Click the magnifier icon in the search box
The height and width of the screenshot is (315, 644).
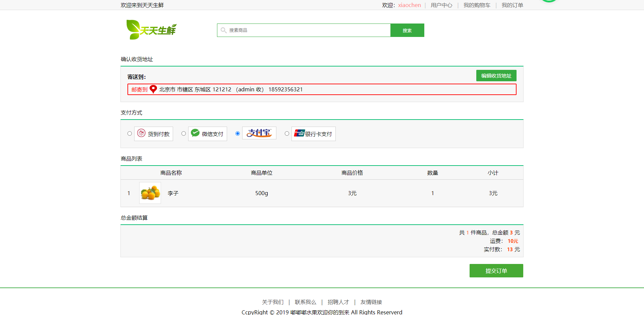[224, 30]
